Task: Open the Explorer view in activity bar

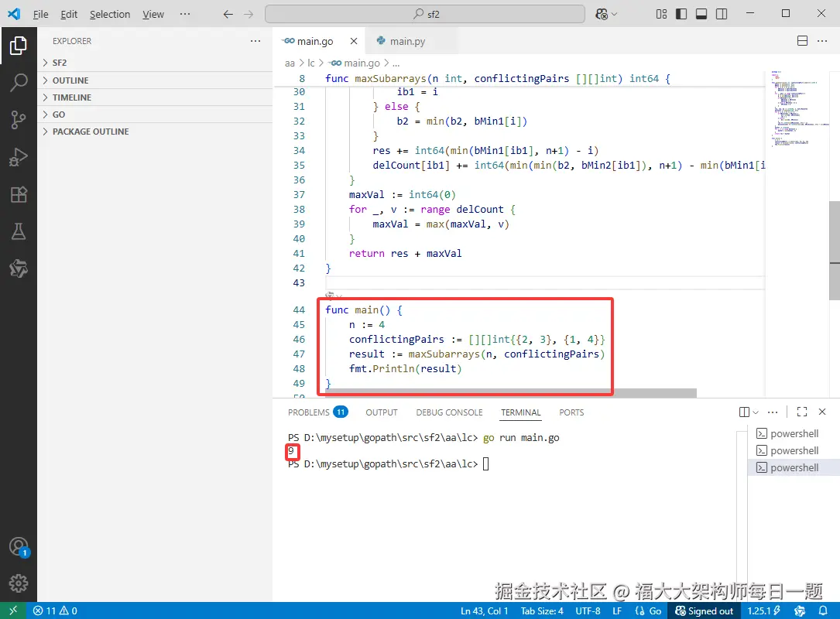Action: point(19,46)
